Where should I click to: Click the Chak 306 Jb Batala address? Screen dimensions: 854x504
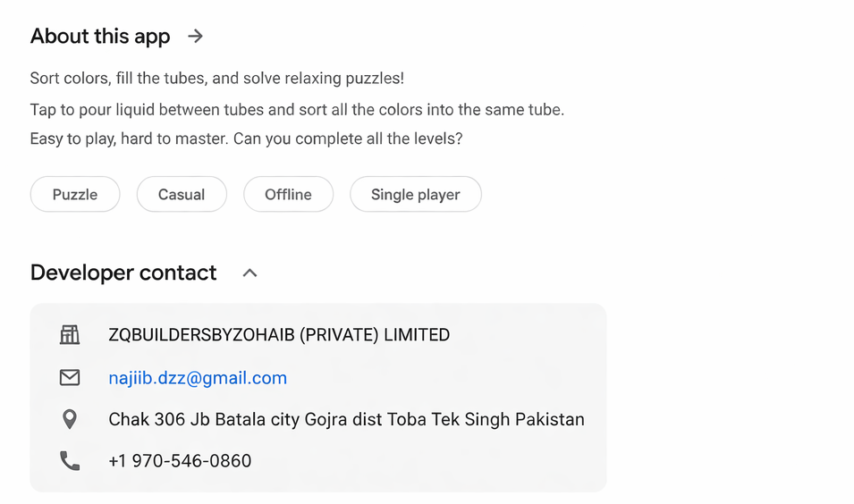pos(346,419)
